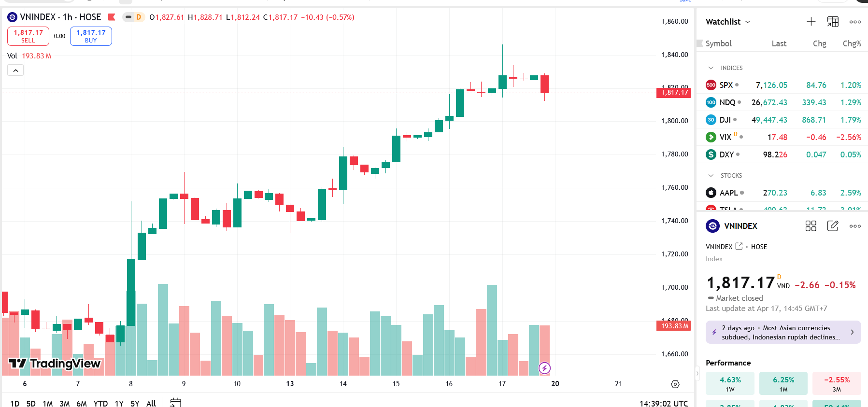The image size is (868, 407).
Task: Open watchlist layout grid icon
Action: click(x=832, y=21)
